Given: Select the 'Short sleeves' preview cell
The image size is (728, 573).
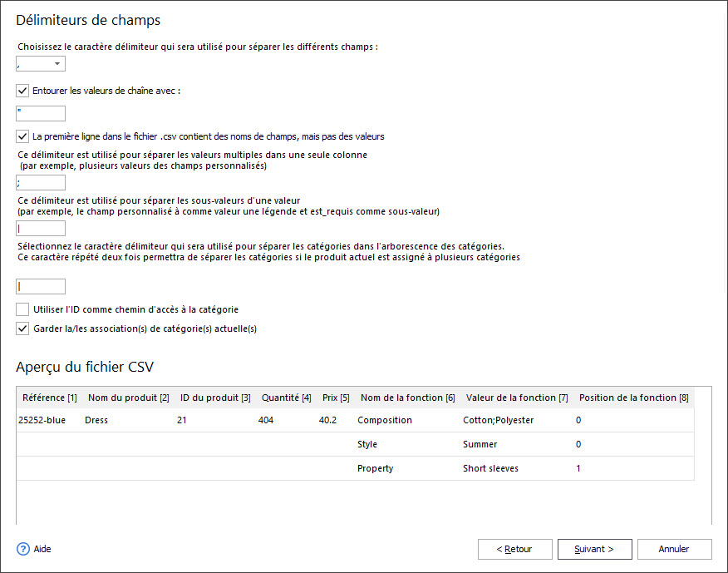Looking at the screenshot, I should (491, 468).
